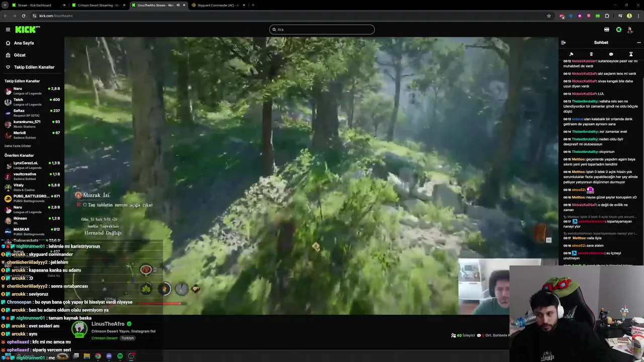The height and width of the screenshot is (362, 644).
Task: Open the MericB channel
Action: click(32, 135)
